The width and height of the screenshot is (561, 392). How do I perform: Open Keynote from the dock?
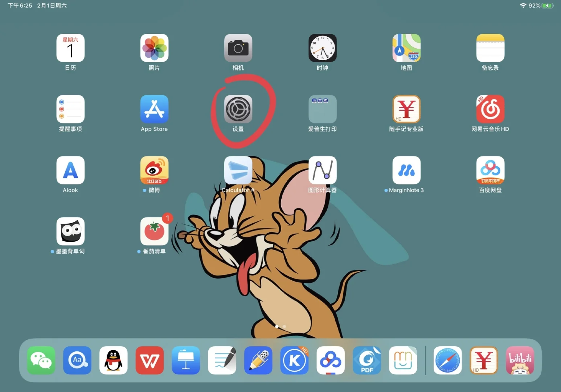pos(186,360)
